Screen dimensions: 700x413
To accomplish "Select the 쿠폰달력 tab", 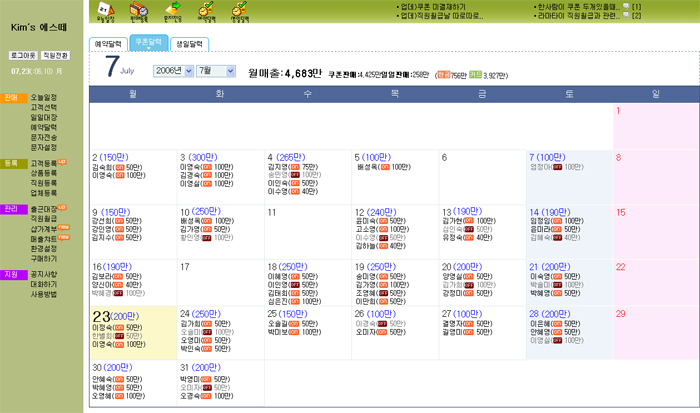I will coord(150,44).
